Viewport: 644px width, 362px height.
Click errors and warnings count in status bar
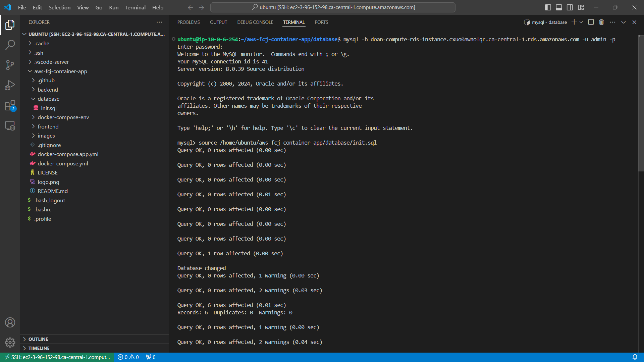coord(128,357)
